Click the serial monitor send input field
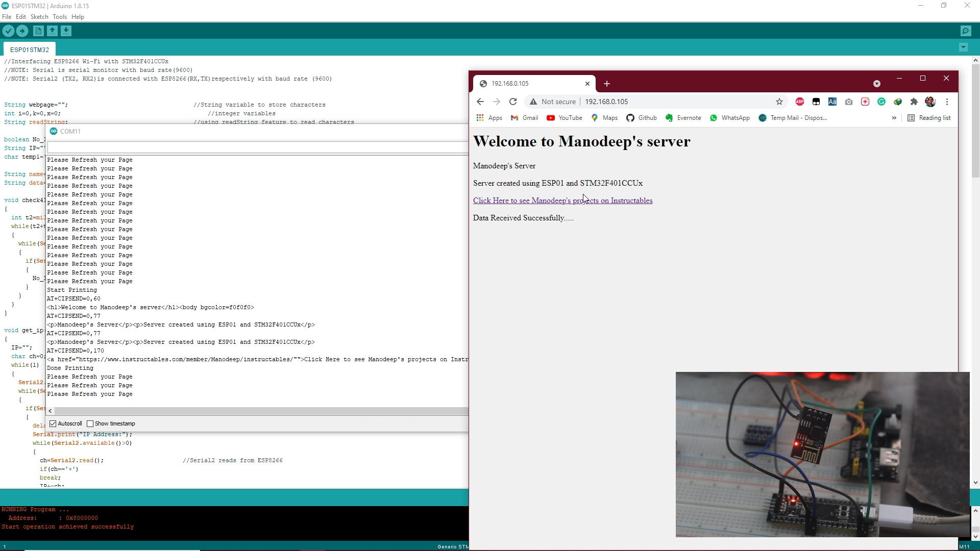The image size is (980, 551). click(x=258, y=147)
